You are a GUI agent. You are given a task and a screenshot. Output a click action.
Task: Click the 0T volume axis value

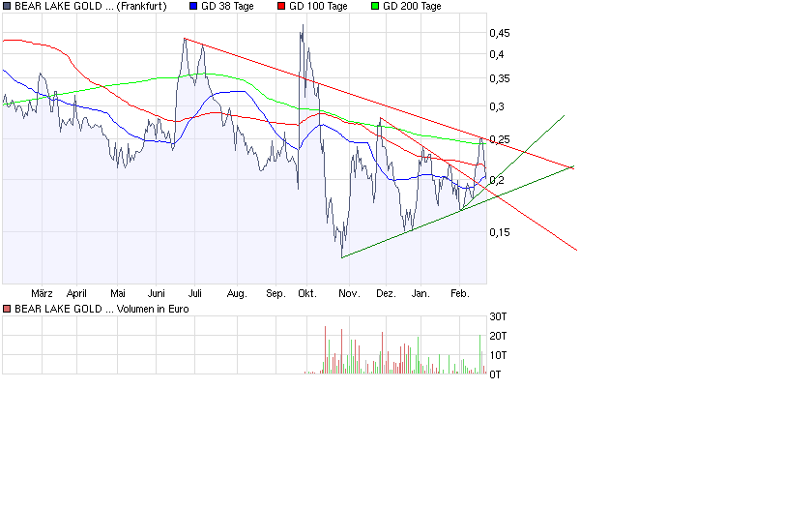(x=496, y=374)
